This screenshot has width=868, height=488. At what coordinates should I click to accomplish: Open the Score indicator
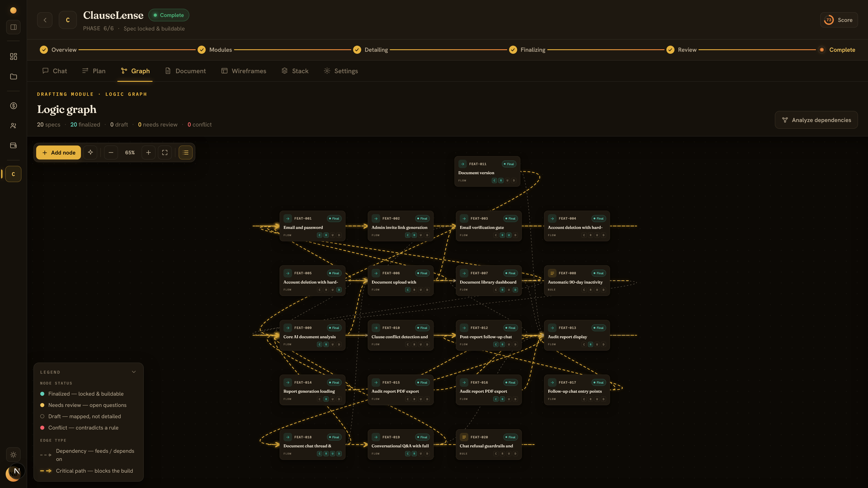click(x=839, y=20)
